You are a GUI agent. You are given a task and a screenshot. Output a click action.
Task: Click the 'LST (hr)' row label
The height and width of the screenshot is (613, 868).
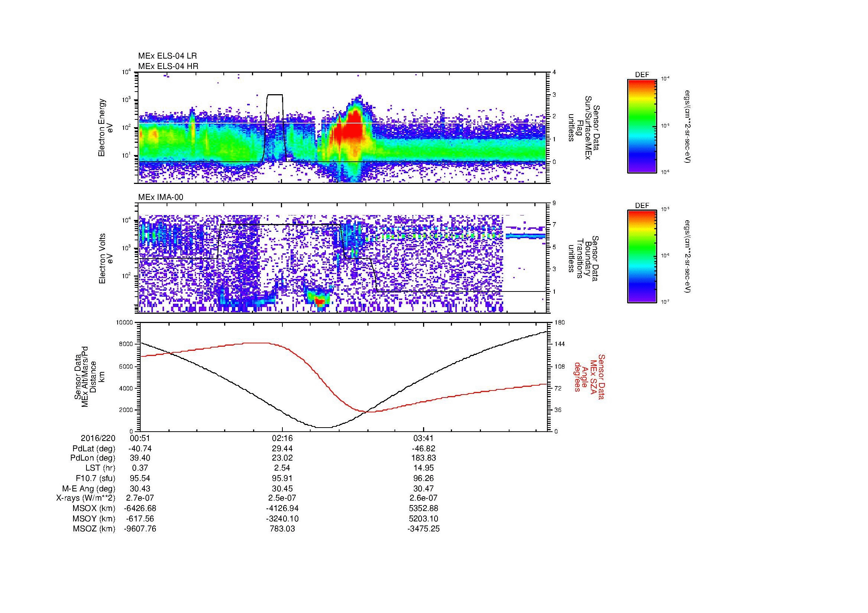100,468
